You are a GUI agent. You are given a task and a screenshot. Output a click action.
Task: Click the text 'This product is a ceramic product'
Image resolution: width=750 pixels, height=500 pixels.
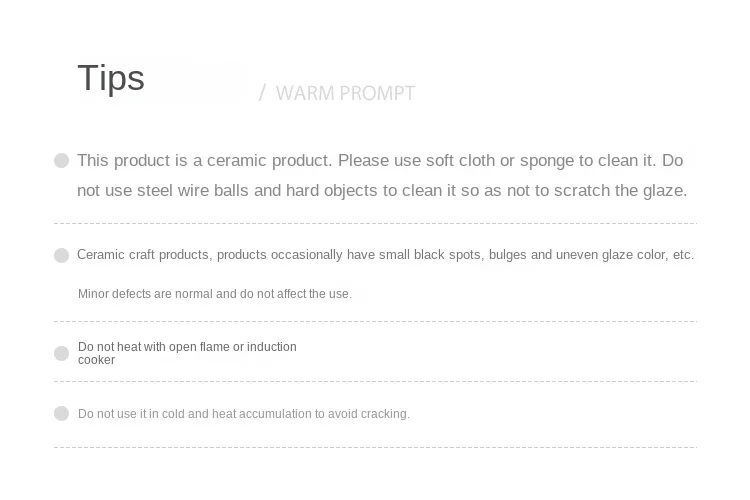205,160
